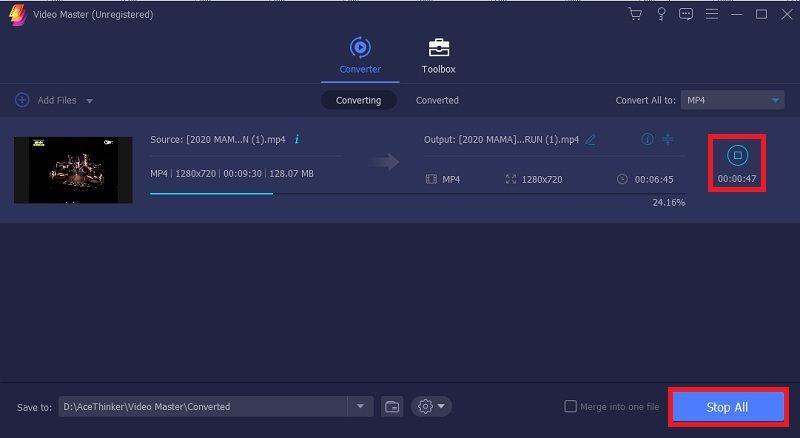This screenshot has width=800, height=438.
Task: Select the Converting tab
Action: pos(358,100)
